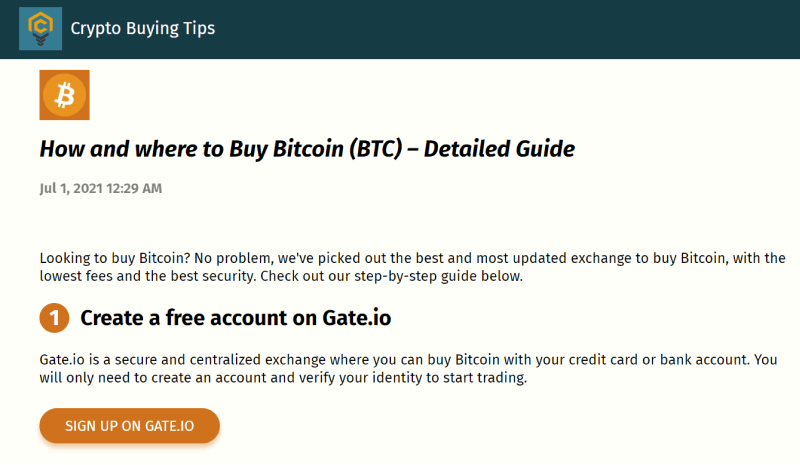Image resolution: width=800 pixels, height=465 pixels.
Task: Click the '12:29 AM' timestamp text
Action: click(138, 188)
